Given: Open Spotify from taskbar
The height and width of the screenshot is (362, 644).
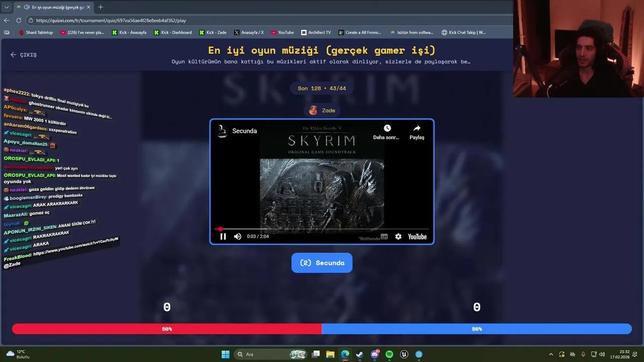Looking at the screenshot, I should [389, 354].
